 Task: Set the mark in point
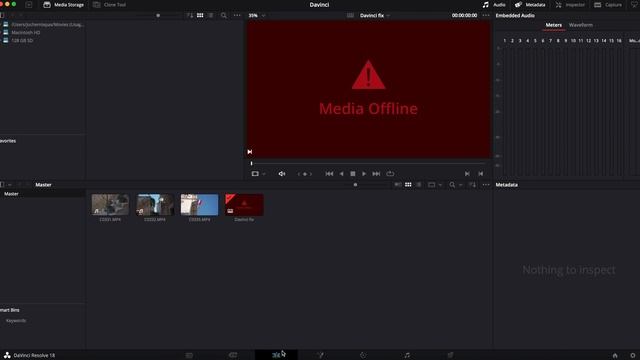tap(467, 174)
